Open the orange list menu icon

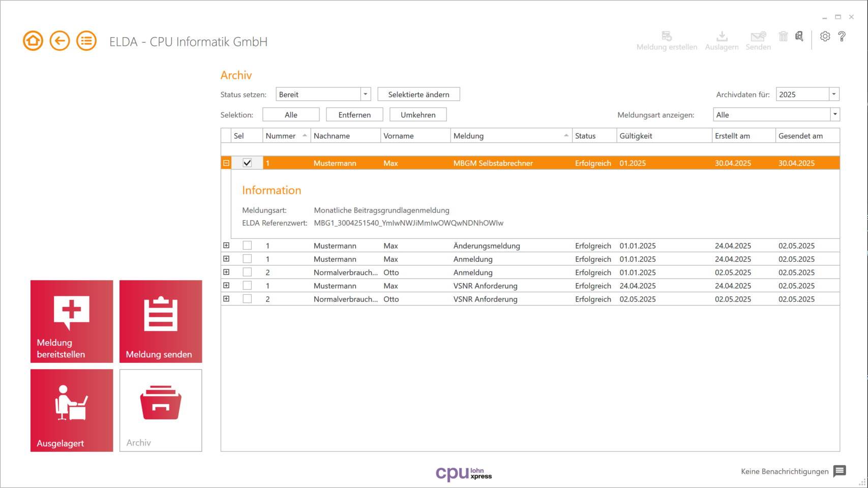[x=86, y=41]
